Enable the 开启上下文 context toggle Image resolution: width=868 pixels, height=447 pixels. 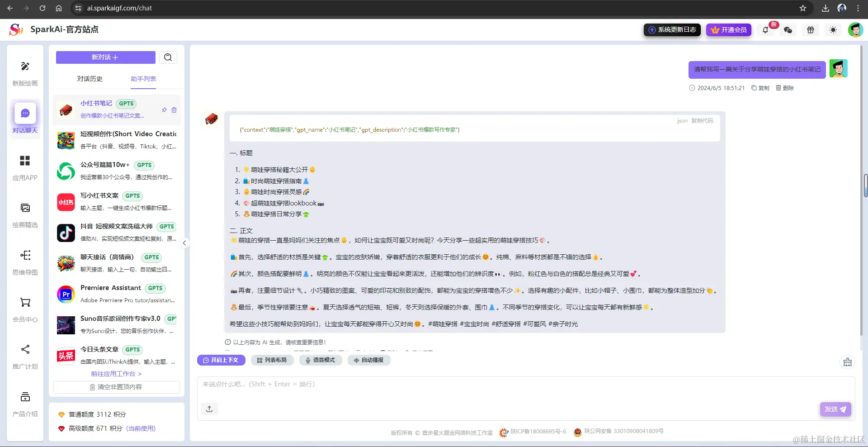click(221, 360)
